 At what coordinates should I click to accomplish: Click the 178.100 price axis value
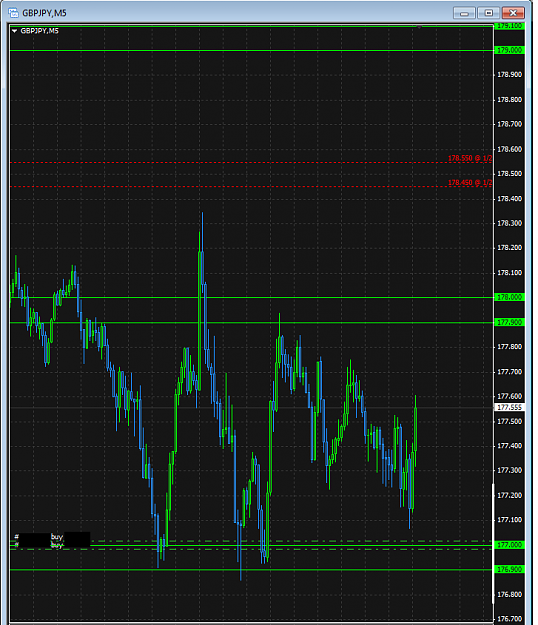pyautogui.click(x=509, y=273)
